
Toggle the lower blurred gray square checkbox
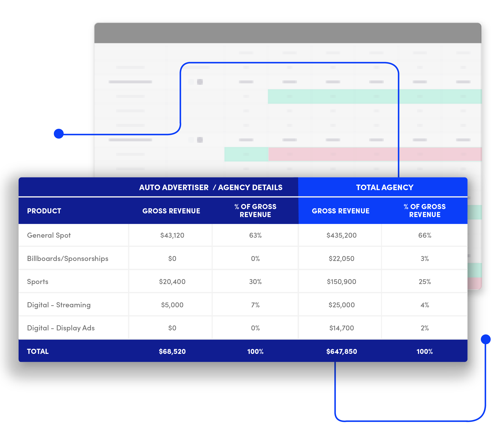click(200, 140)
